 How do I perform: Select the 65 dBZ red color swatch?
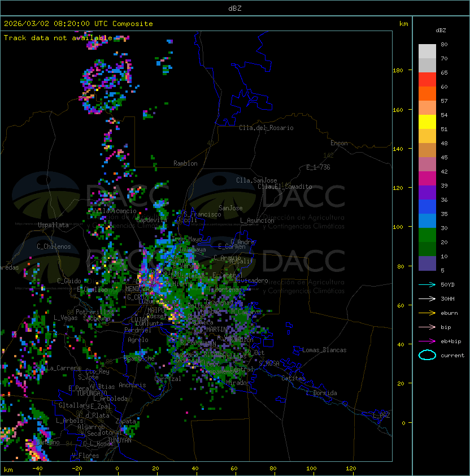[427, 79]
